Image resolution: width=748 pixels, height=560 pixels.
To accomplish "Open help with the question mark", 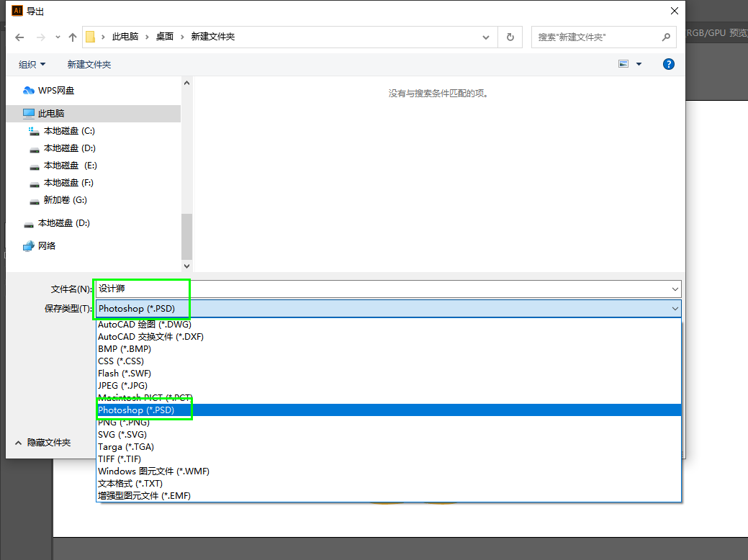I will click(669, 64).
